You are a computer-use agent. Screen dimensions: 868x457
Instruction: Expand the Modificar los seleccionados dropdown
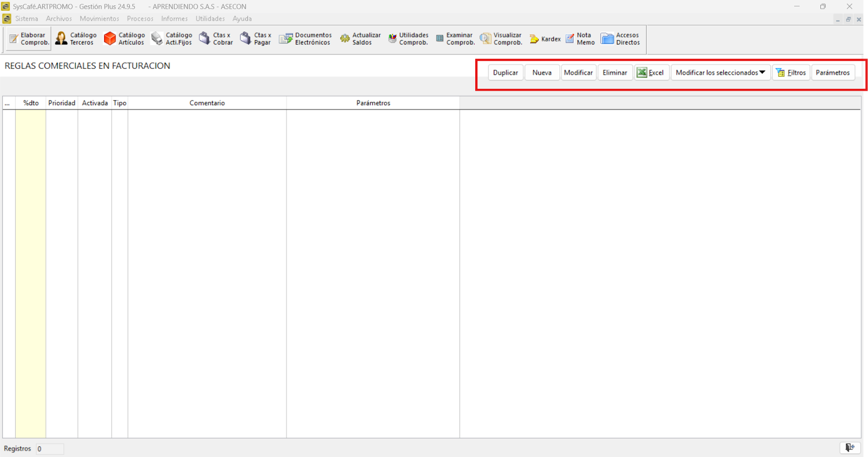pos(720,73)
